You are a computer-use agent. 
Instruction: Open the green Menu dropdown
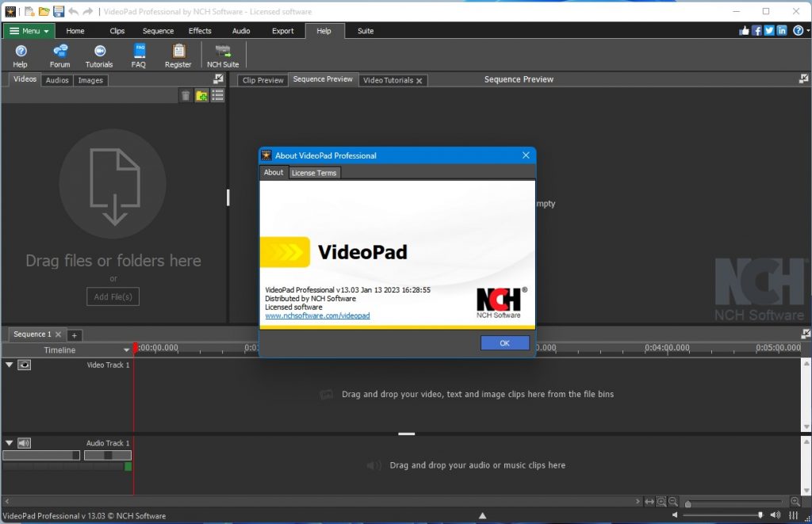[29, 31]
